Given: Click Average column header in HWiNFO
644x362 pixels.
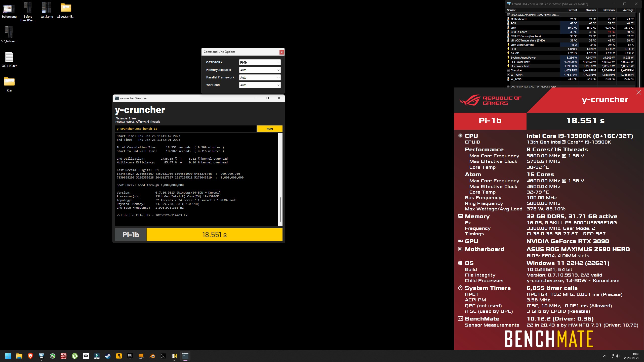Looking at the screenshot, I should point(626,10).
